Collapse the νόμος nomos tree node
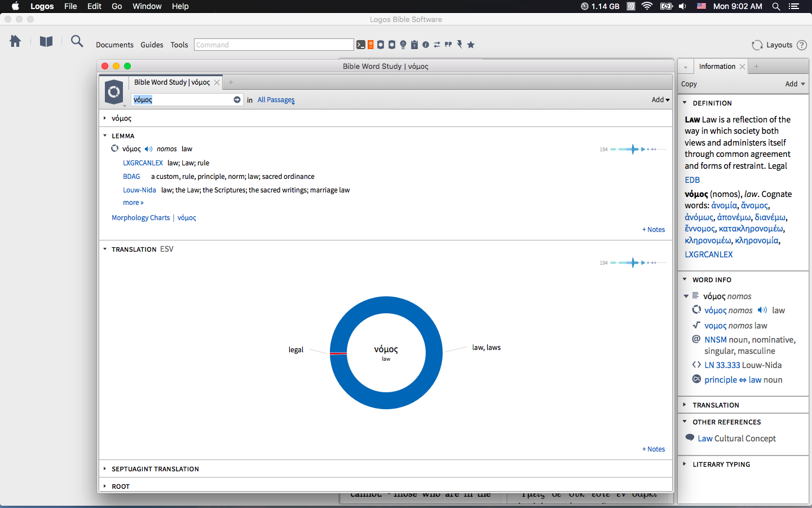 [686, 296]
